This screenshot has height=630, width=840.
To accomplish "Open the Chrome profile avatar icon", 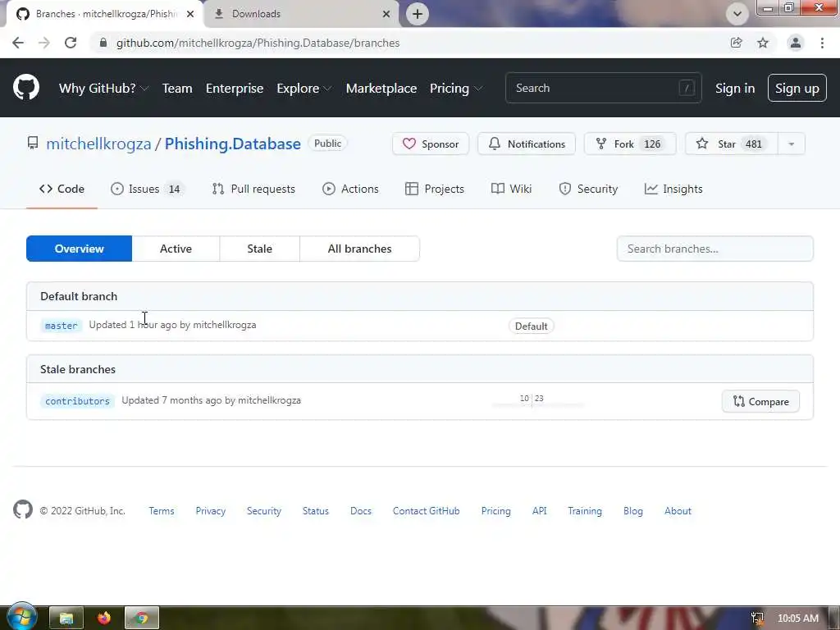I will [x=796, y=43].
